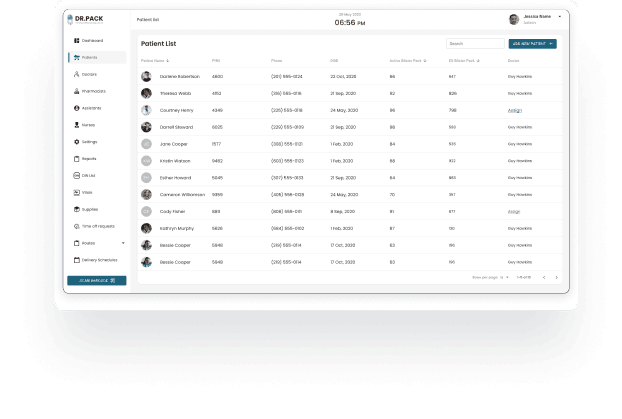Click Assign link in Cody Fisher's row
This screenshot has height=419, width=622.
pos(514,211)
